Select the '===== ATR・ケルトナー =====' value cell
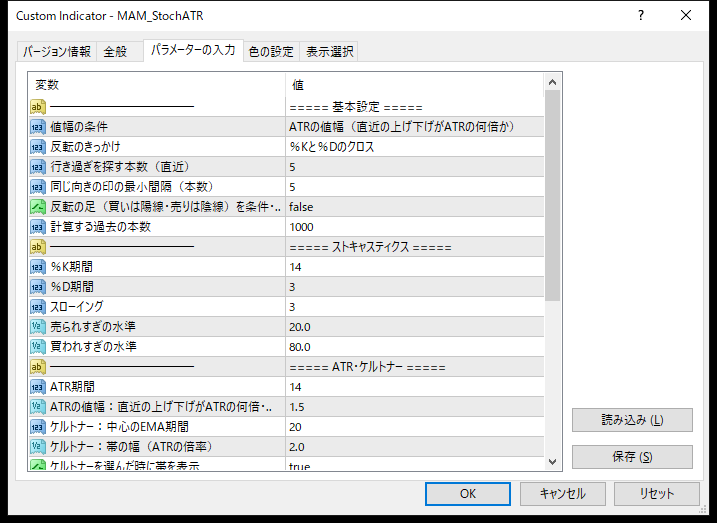Screen dimensions: 717x523 (415, 367)
